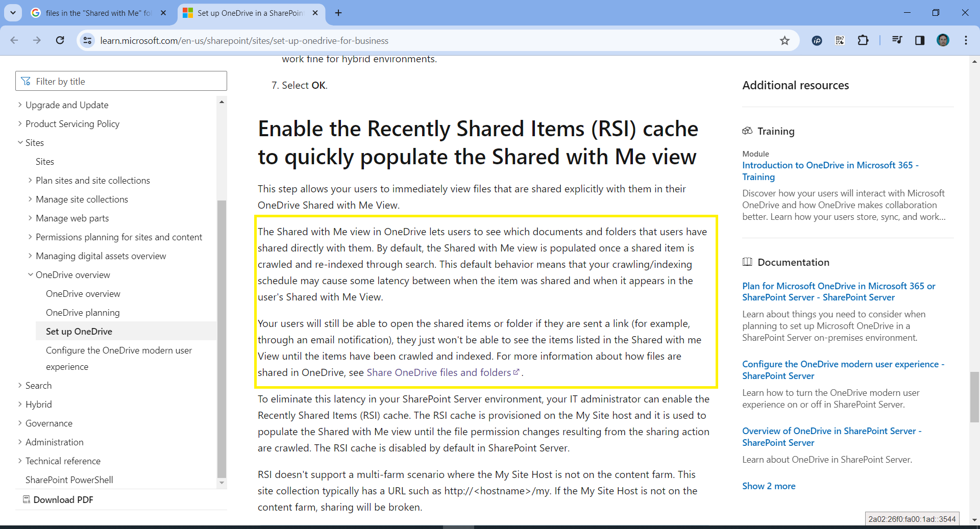Image resolution: width=980 pixels, height=529 pixels.
Task: Open the OneDrive planning page
Action: pos(83,312)
